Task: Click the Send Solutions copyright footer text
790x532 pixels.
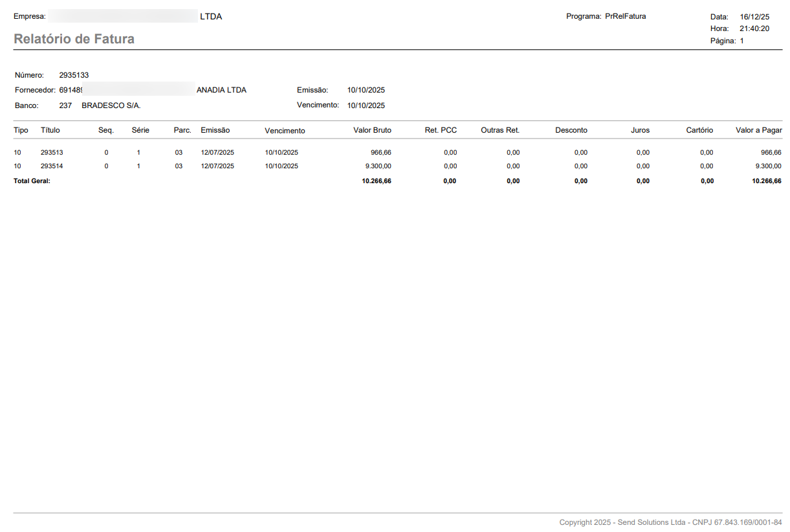Action: (x=670, y=522)
